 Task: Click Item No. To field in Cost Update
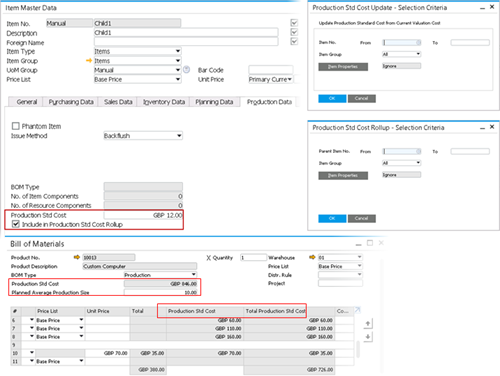(470, 42)
